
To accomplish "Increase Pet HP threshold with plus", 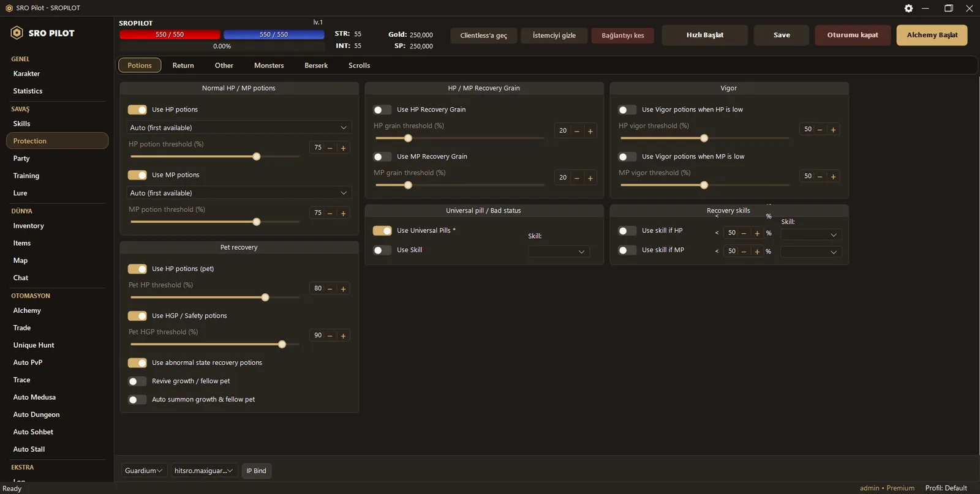I will [343, 289].
